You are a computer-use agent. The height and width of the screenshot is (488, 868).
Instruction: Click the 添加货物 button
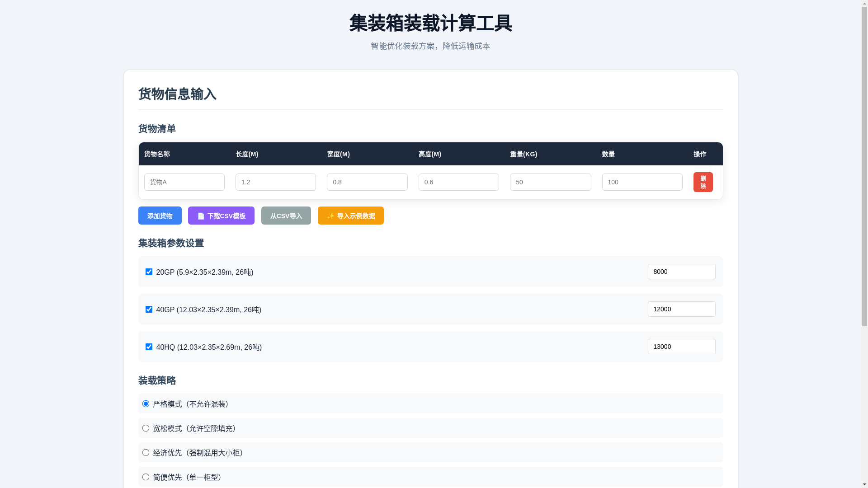160,216
